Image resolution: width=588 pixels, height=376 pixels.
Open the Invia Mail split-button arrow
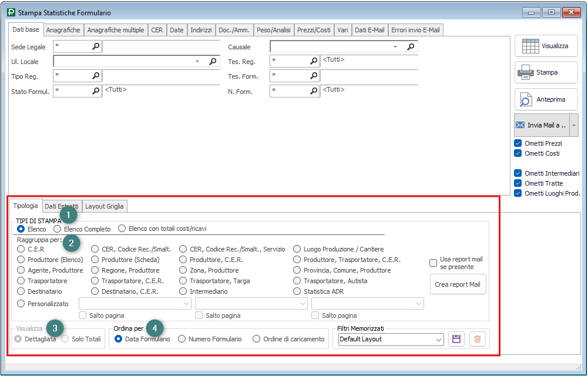574,125
